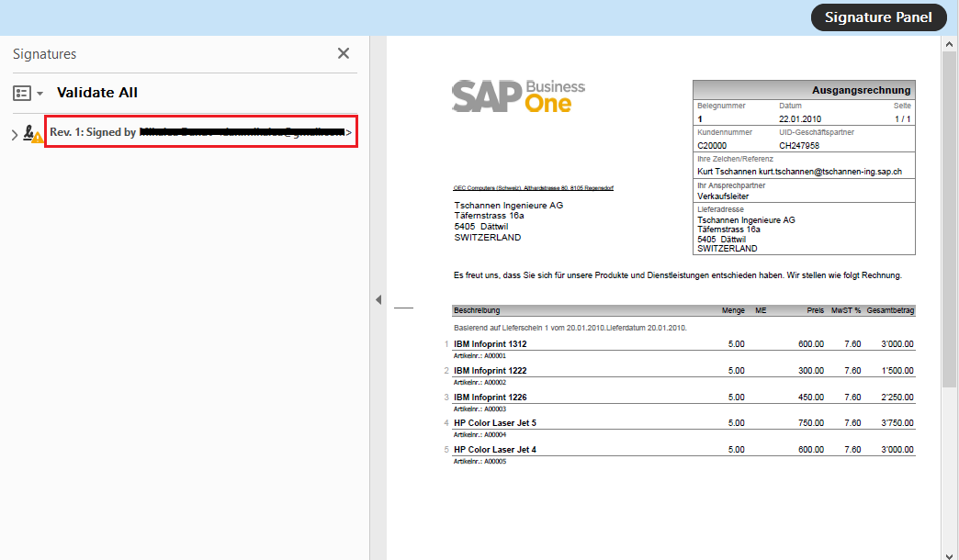Screen dimensions: 959x560
Task: Click the Beschreibung column header
Action: 477,310
